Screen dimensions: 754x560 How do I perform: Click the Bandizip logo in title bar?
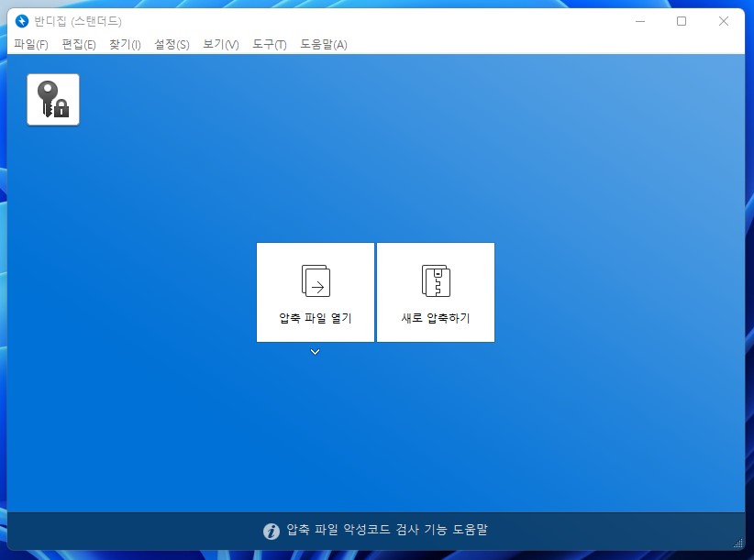[22, 21]
